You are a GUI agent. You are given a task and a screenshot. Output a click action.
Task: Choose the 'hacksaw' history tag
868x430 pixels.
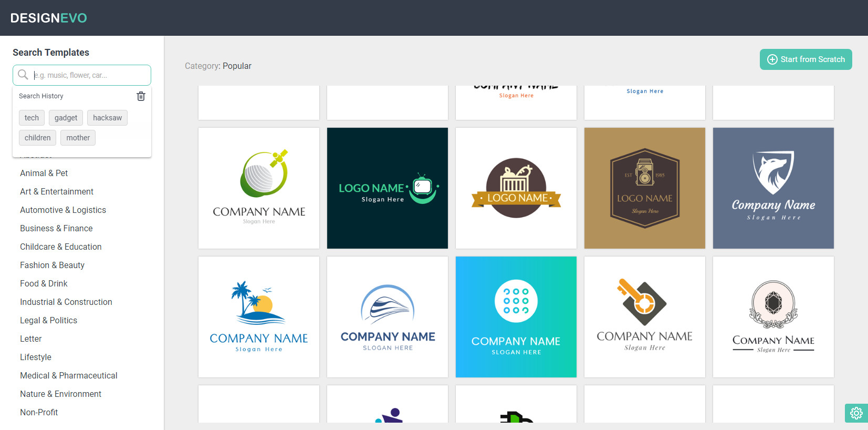point(107,118)
